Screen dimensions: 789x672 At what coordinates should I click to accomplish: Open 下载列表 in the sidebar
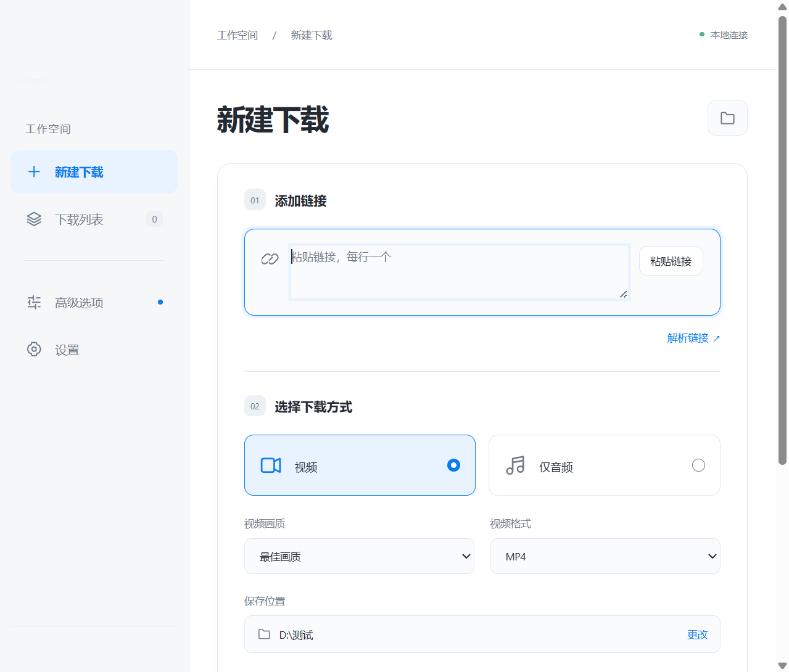[94, 219]
